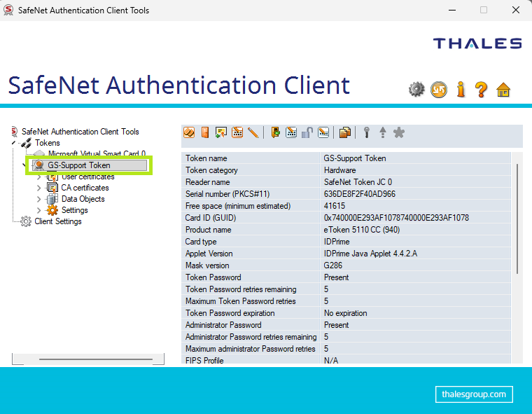Collapse the GS-Support Token node
Viewport: 532px width, 414px height.
click(24, 165)
